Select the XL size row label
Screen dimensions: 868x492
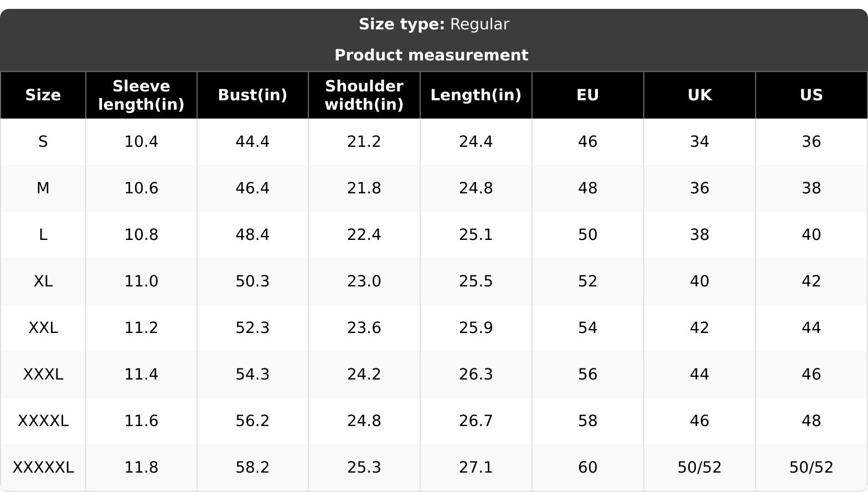[x=43, y=281]
